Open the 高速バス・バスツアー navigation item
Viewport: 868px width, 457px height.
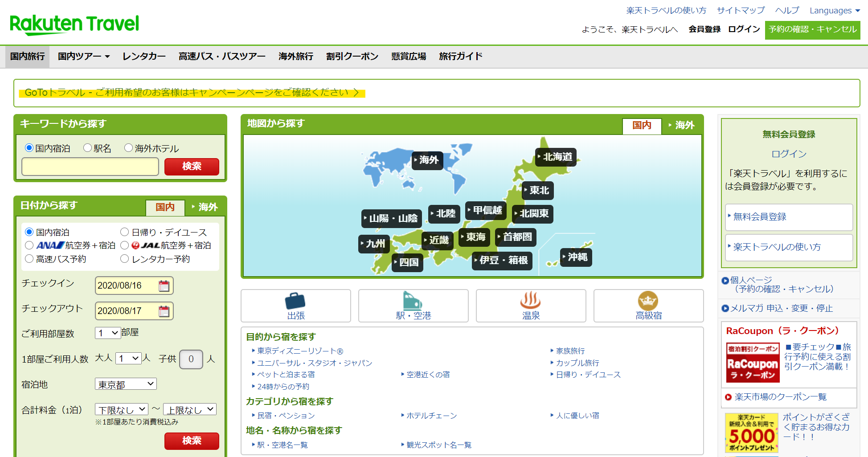(x=222, y=57)
